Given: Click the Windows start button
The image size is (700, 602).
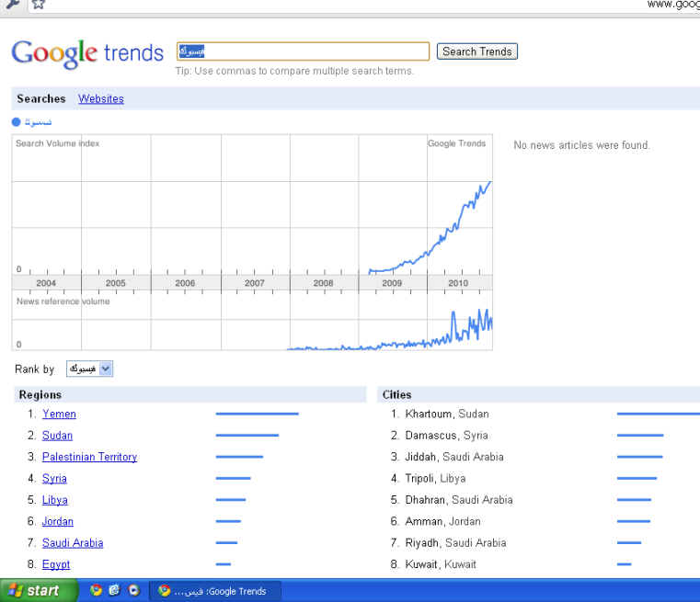Looking at the screenshot, I should click(x=34, y=591).
